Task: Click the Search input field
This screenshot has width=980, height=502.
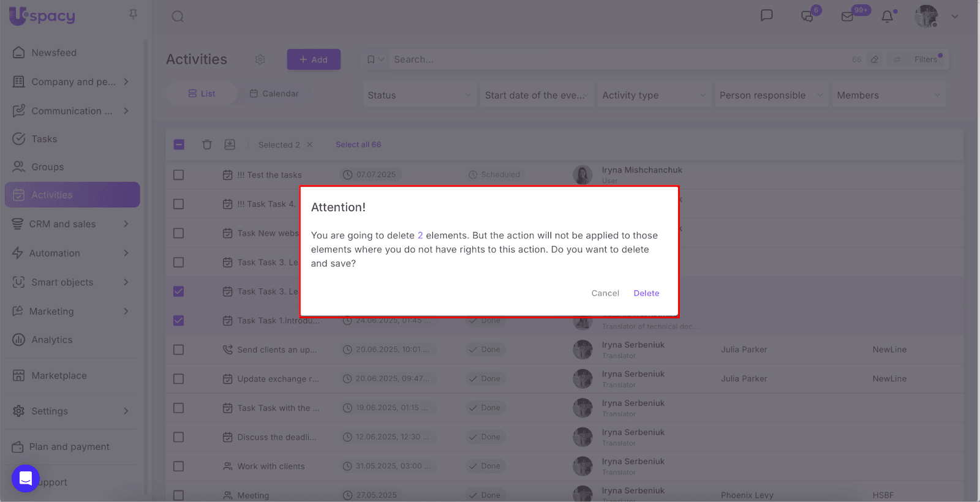Action: tap(612, 59)
